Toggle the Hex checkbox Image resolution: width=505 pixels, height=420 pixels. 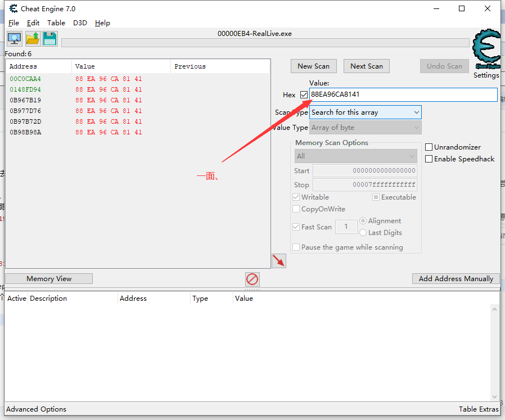(304, 94)
